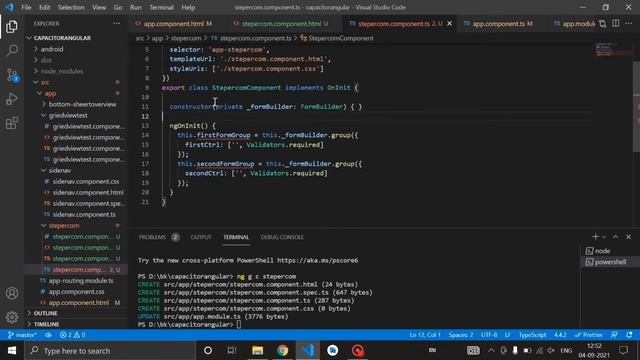
Task: Switch to app.component.ts editor tab
Action: pos(502,24)
